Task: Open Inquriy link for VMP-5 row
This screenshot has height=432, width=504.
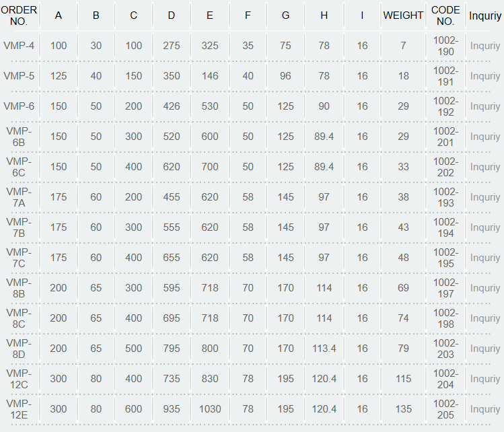Action: click(484, 76)
